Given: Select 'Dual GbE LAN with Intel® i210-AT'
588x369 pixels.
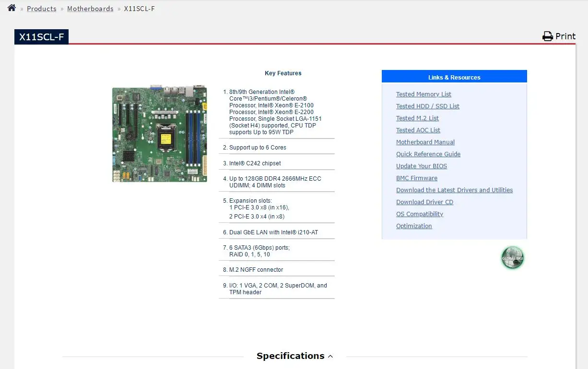Looking at the screenshot, I should click(273, 232).
